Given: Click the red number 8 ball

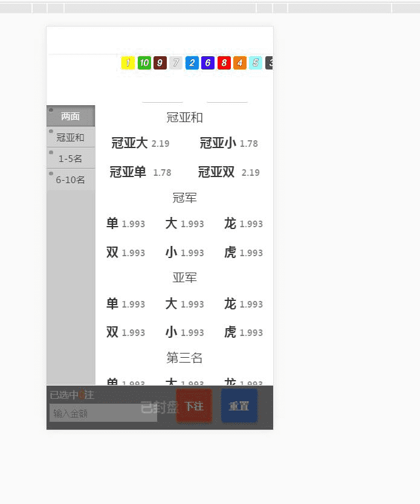Looking at the screenshot, I should (x=224, y=63).
